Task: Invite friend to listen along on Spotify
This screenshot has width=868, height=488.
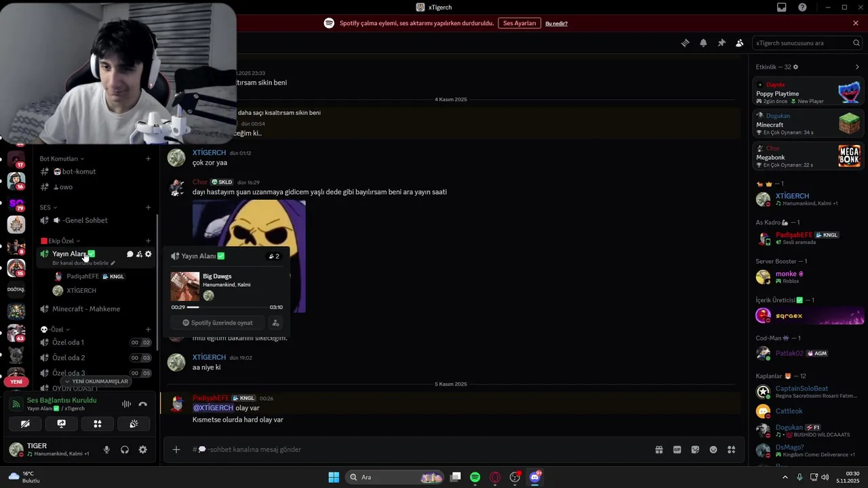Action: pos(275,323)
